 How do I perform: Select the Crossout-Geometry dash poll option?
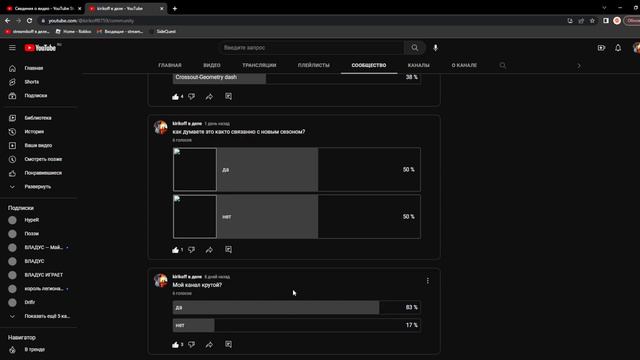click(x=297, y=78)
